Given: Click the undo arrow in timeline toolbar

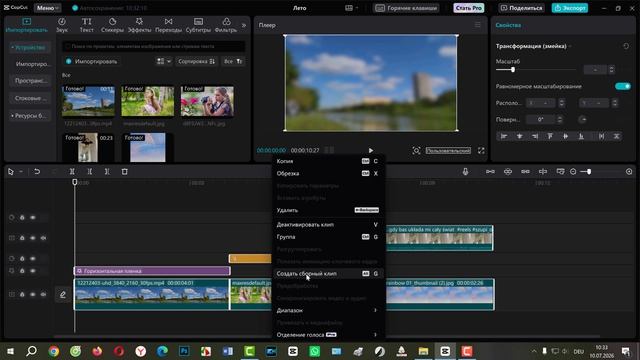Looking at the screenshot, I should click(x=37, y=172).
